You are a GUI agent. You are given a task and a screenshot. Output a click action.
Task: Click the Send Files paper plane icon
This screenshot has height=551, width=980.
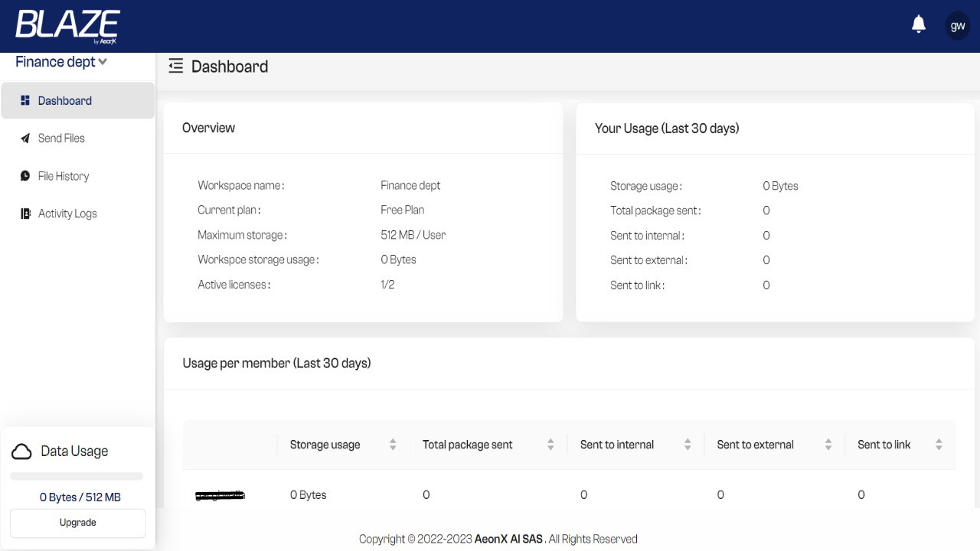(24, 139)
